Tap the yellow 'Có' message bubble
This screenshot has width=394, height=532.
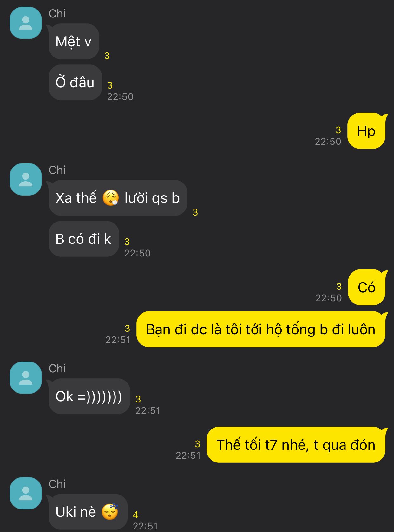[367, 287]
